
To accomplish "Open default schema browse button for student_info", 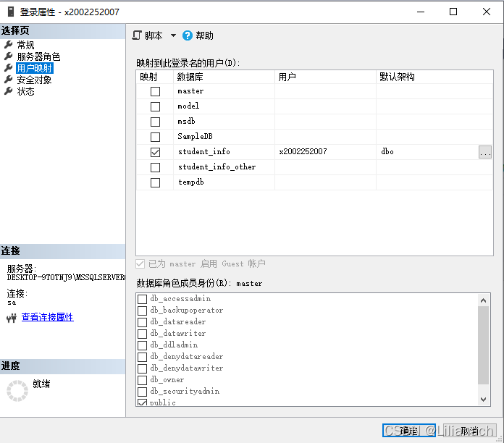I will pos(484,152).
